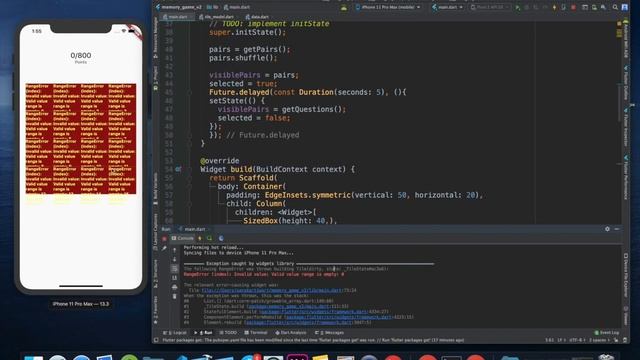Click the down arrow in console gutter
The image size is (640, 360).
tap(175, 259)
